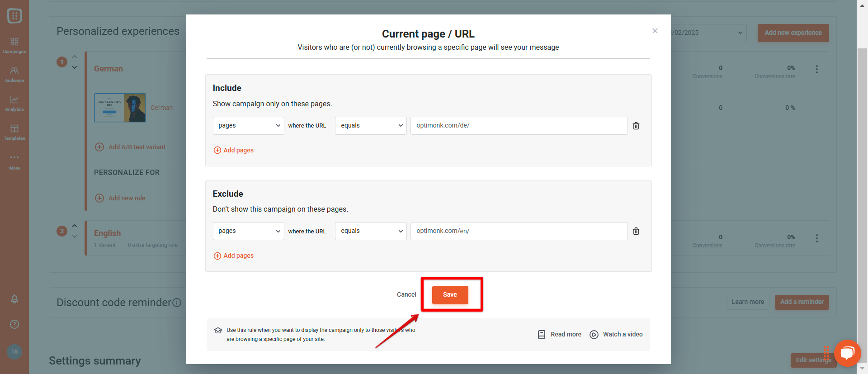Click the Discount code reminder info icon
868x374 pixels.
(x=177, y=303)
